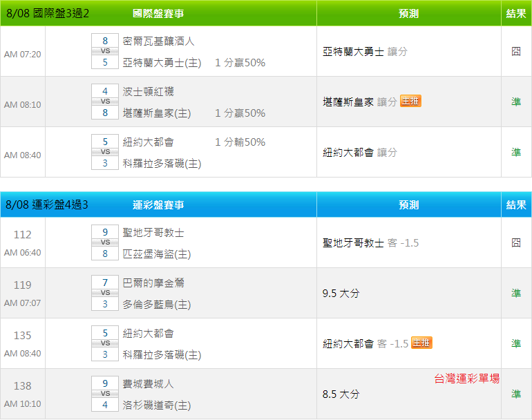The height and width of the screenshot is (420, 532).
Task: Click the VS badge between 巴爾的摩金鶯 and 多倫多藍鳥
Action: [x=105, y=293]
